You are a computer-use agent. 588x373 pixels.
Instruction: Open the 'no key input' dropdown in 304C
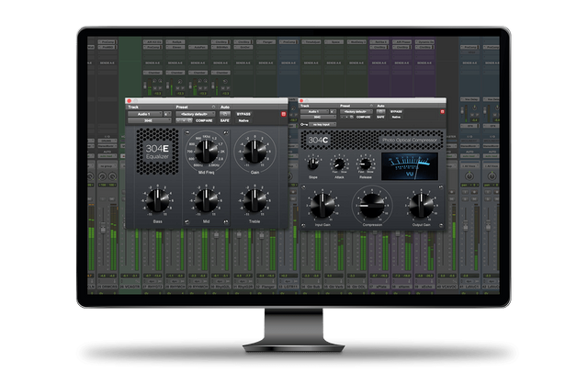[322, 124]
